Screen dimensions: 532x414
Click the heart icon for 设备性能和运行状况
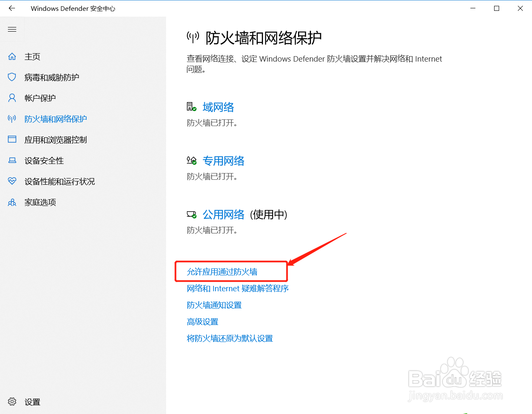pos(12,181)
